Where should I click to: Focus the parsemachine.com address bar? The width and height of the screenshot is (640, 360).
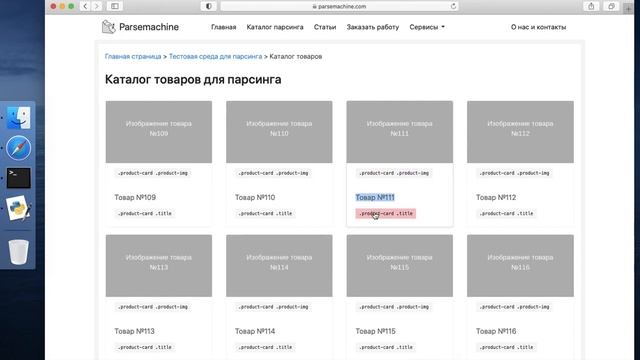pos(339,6)
